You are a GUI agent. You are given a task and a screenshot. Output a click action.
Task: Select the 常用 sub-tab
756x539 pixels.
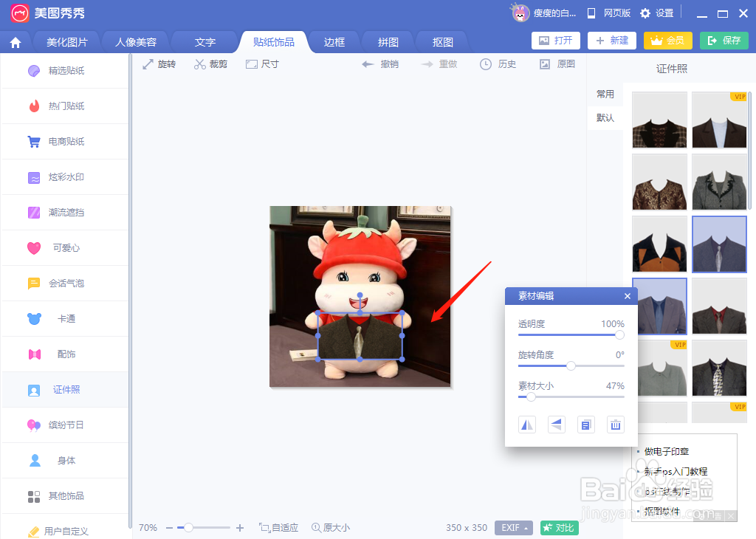(x=605, y=94)
